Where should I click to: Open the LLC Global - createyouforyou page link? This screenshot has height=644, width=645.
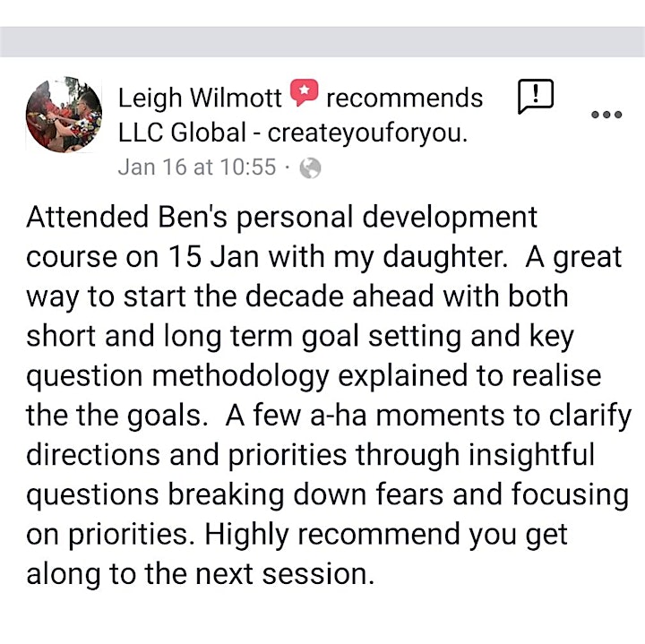click(x=293, y=133)
